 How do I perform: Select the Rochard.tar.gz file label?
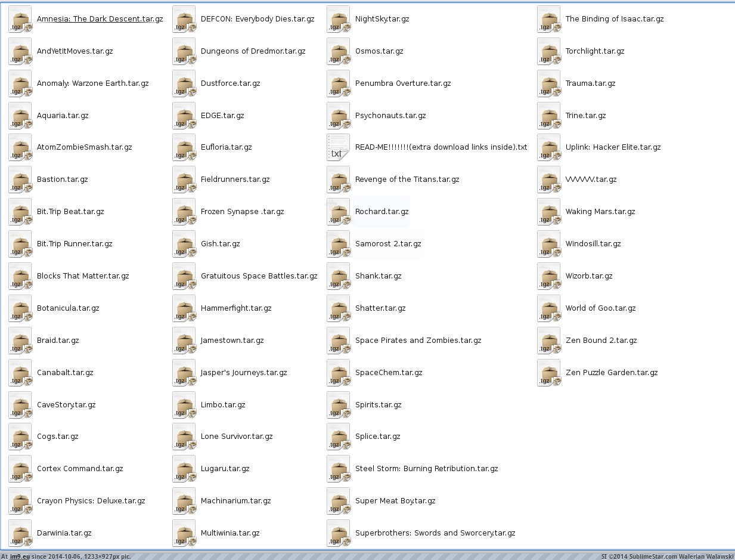click(x=382, y=212)
